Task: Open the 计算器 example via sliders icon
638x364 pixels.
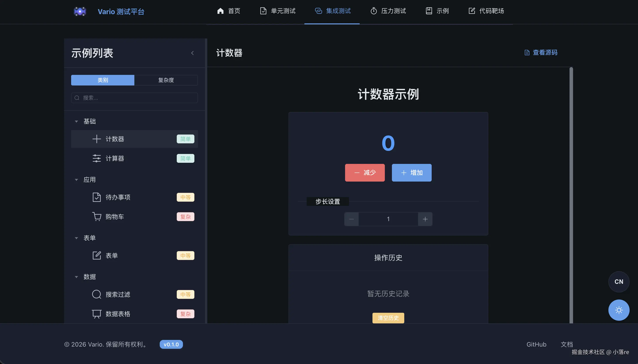Action: click(x=97, y=158)
